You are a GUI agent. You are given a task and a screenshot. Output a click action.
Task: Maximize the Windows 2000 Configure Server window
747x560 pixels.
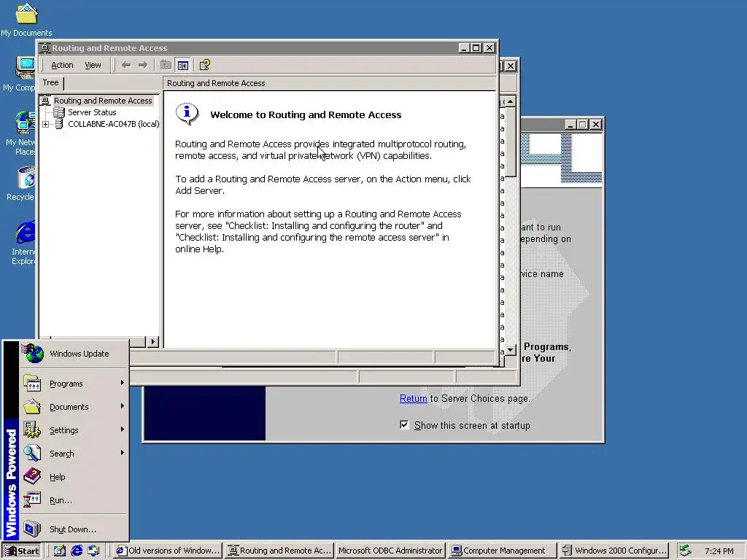point(583,125)
